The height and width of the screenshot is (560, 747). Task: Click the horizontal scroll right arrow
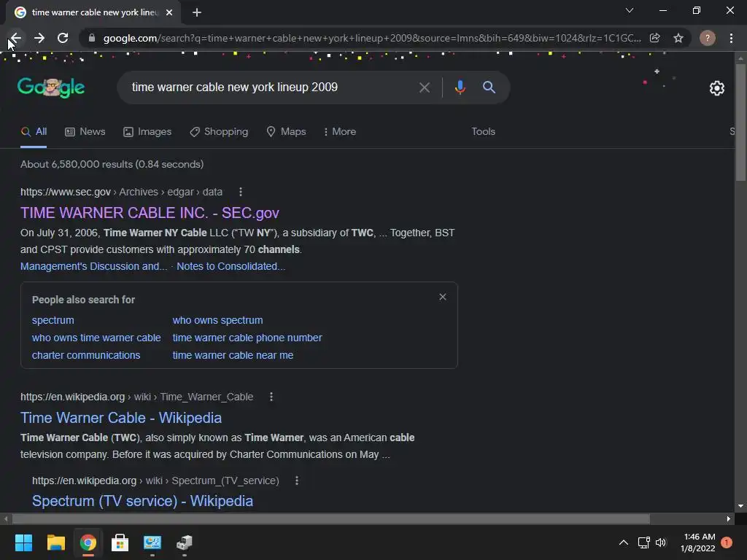click(729, 519)
